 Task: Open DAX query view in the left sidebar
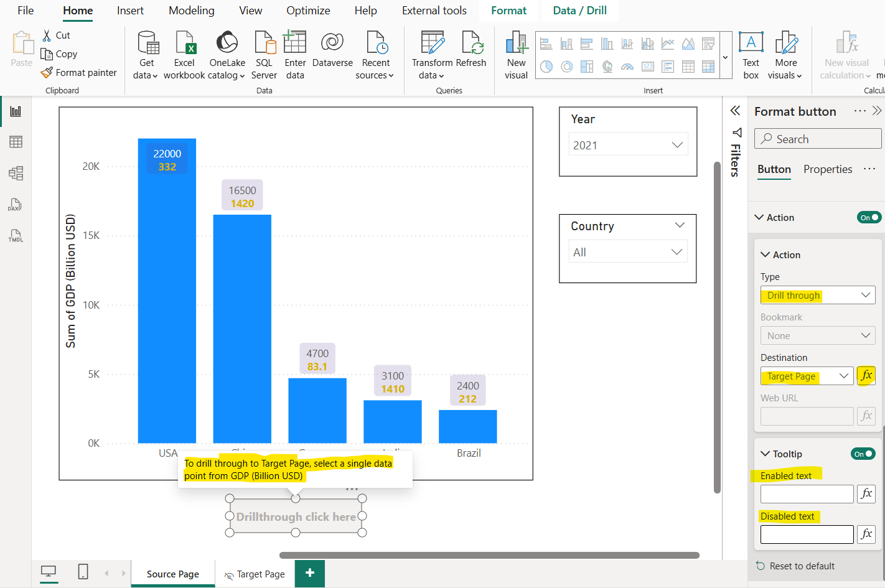coord(16,205)
